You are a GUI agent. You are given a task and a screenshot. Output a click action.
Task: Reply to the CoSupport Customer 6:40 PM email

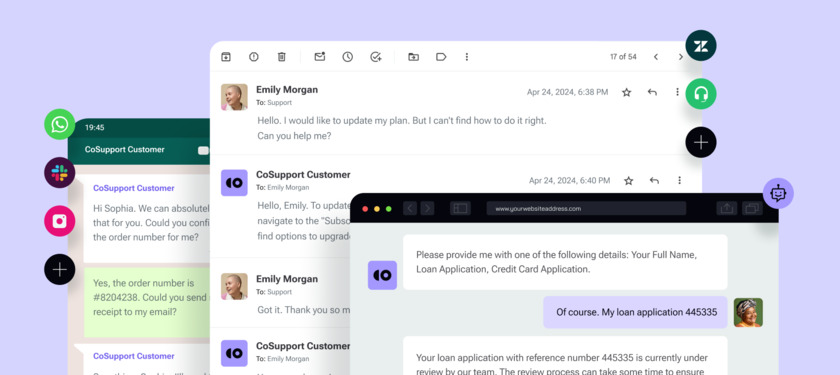[x=654, y=181]
